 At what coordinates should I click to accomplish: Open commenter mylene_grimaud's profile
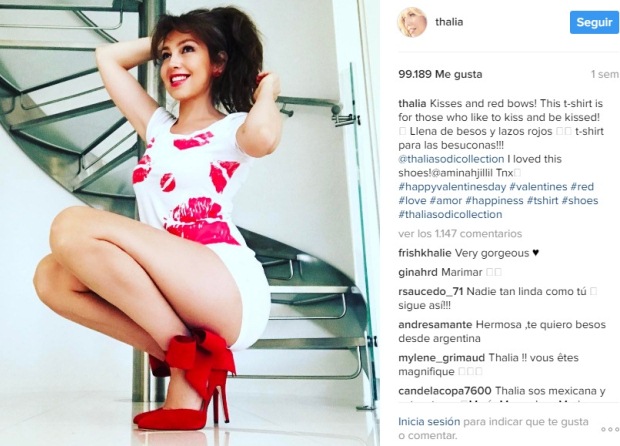(442, 358)
